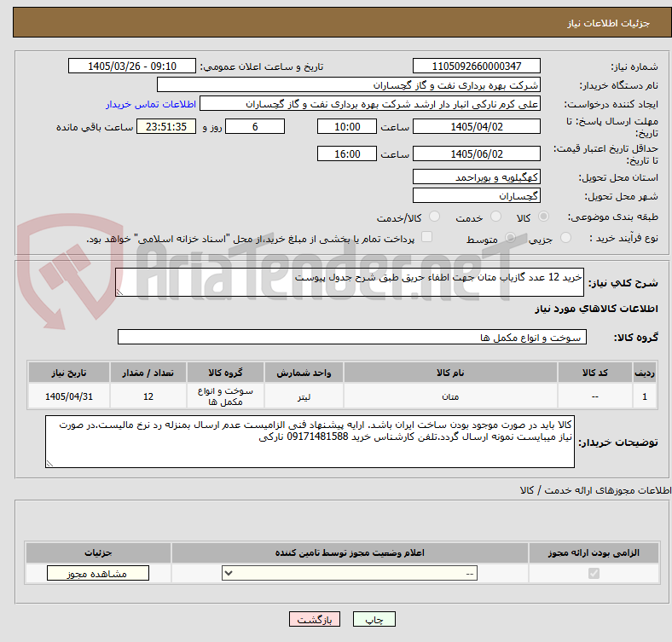Click the price validity time 16:00
672x642 pixels.
347,153
